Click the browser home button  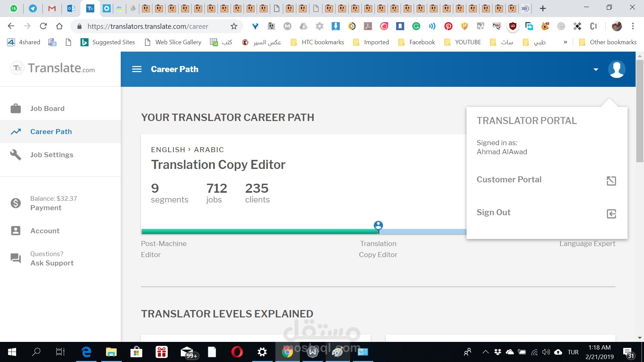coord(59,26)
